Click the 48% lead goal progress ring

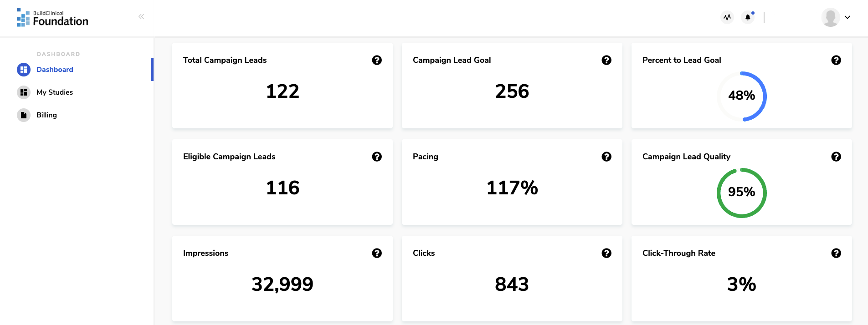[742, 96]
